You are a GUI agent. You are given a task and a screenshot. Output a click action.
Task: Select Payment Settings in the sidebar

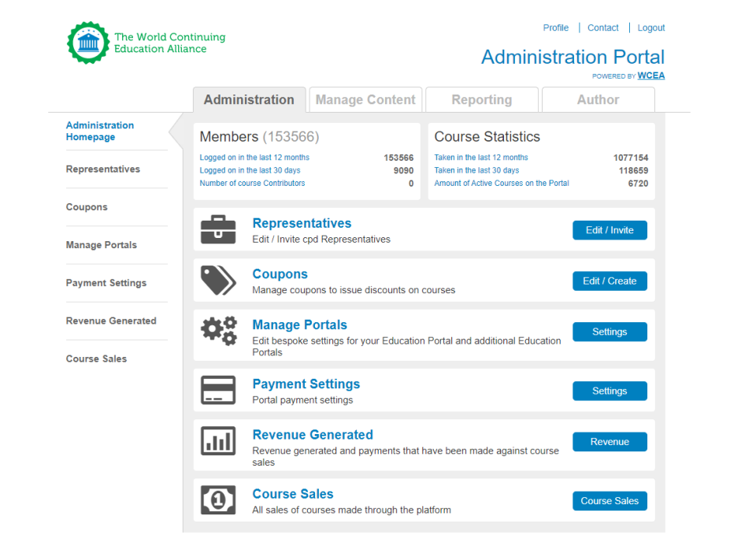tap(106, 283)
